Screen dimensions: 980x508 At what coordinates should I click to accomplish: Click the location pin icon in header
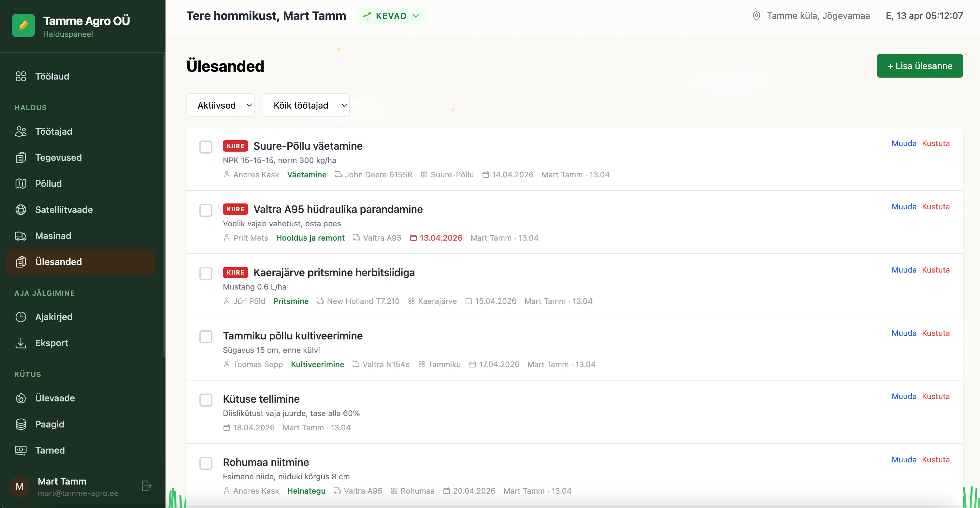[x=756, y=16]
